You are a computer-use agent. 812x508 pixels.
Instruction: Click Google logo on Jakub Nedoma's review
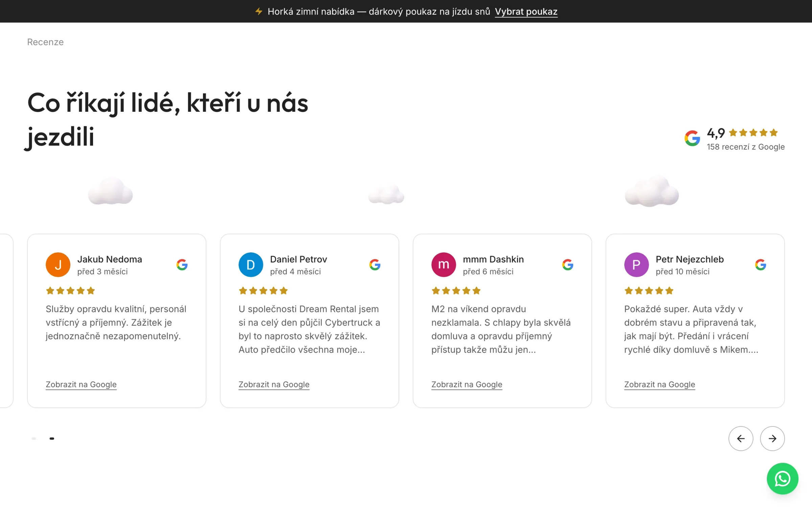[182, 264]
